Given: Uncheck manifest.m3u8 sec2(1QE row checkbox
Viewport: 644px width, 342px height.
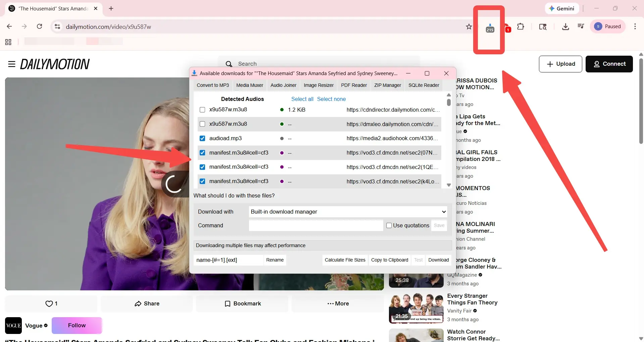Looking at the screenshot, I should (x=202, y=167).
